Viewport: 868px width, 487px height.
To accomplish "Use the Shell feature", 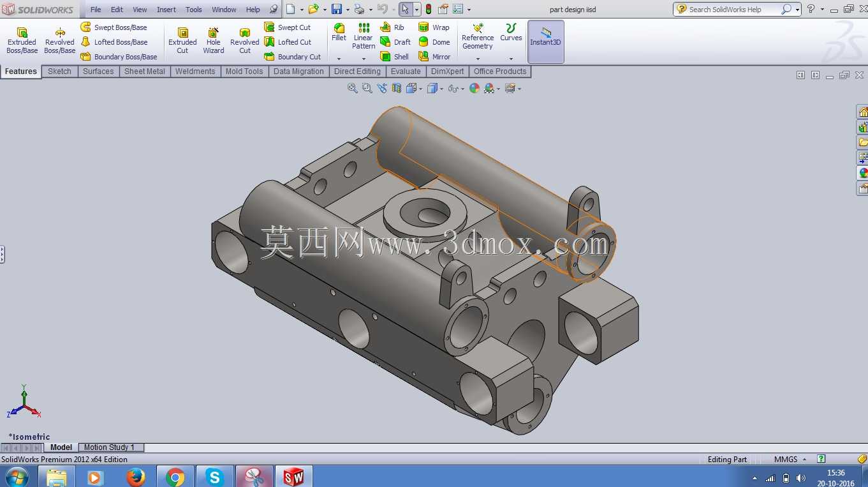I will coord(395,57).
